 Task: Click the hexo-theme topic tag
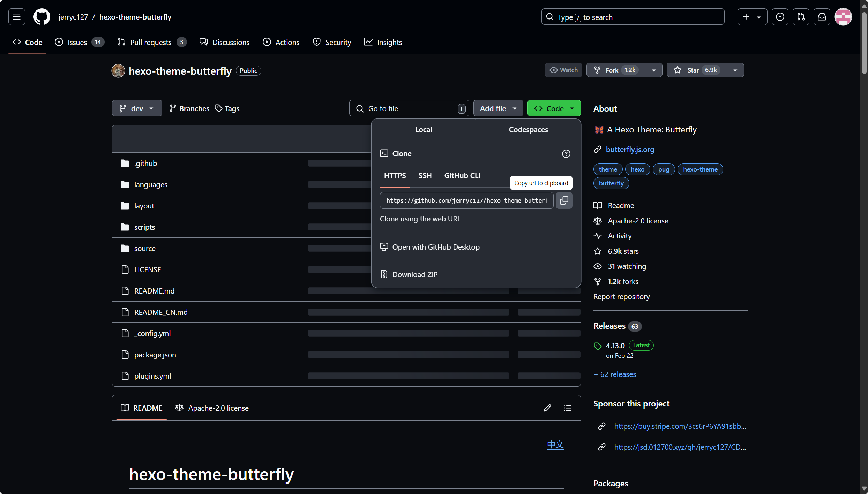click(x=700, y=169)
